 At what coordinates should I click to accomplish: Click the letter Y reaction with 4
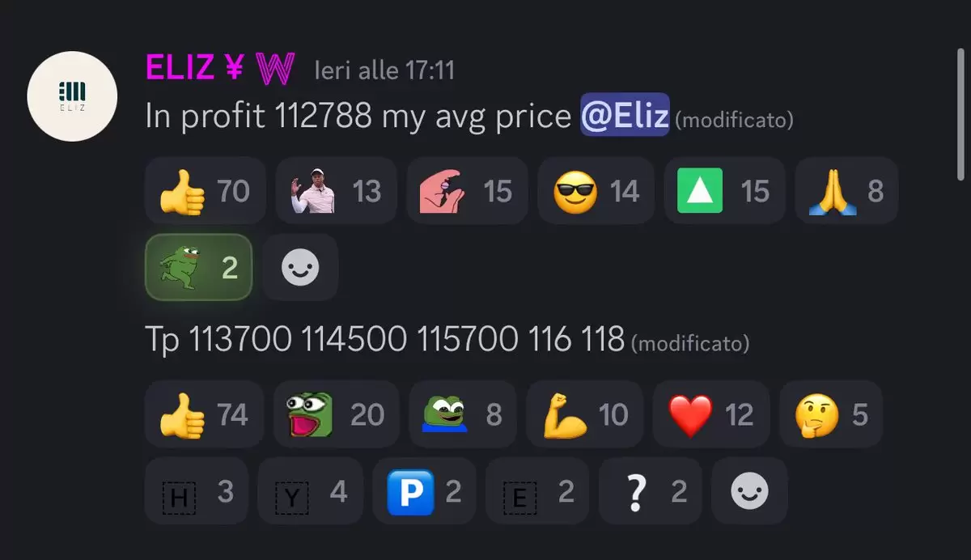[311, 490]
